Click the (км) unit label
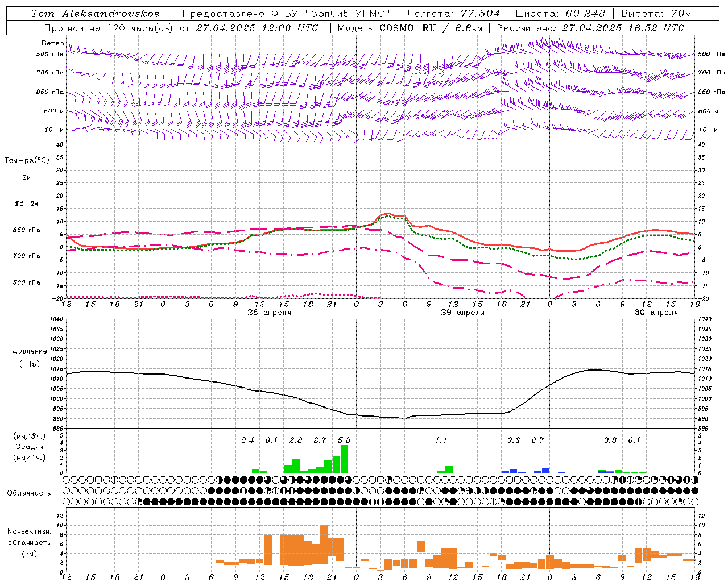Screen dimensions: 728x582 pyautogui.click(x=30, y=554)
